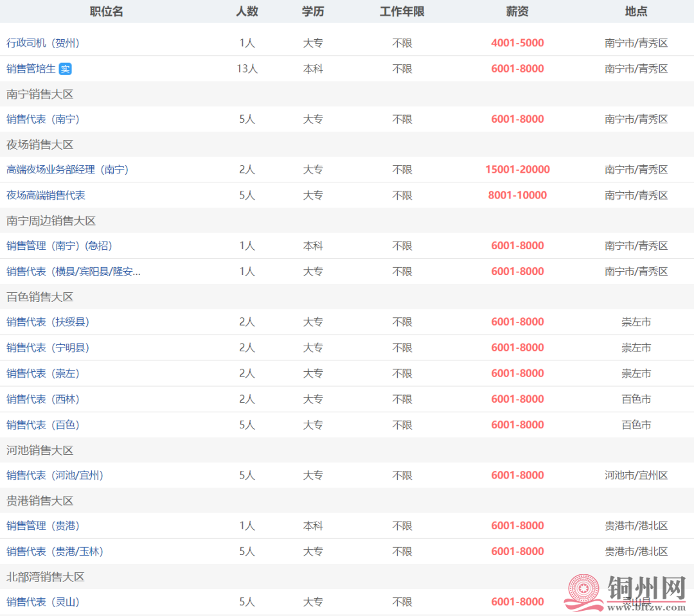Select the 贵港销售大区 group heading
Viewport: 694px width, 616px height.
(x=40, y=500)
